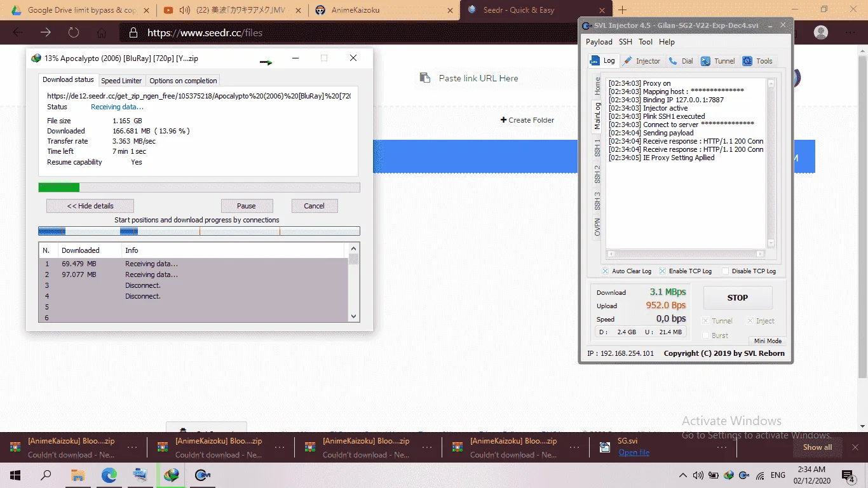Click Show all downloads button
Screen dimensions: 868x488
tap(817, 447)
